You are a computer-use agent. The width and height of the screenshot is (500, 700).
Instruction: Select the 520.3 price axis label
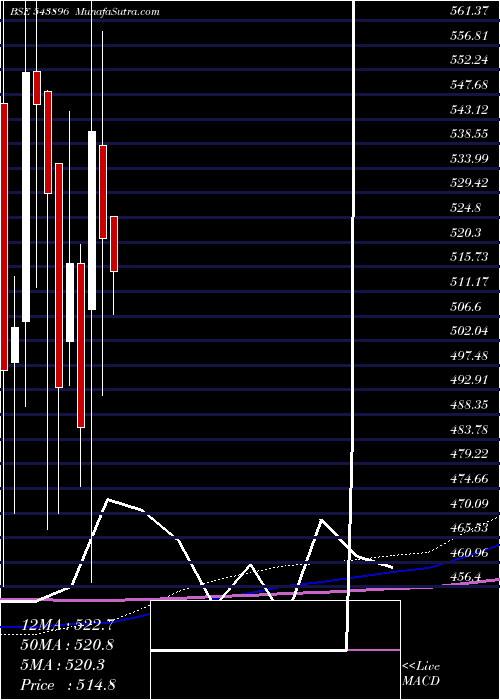(465, 232)
